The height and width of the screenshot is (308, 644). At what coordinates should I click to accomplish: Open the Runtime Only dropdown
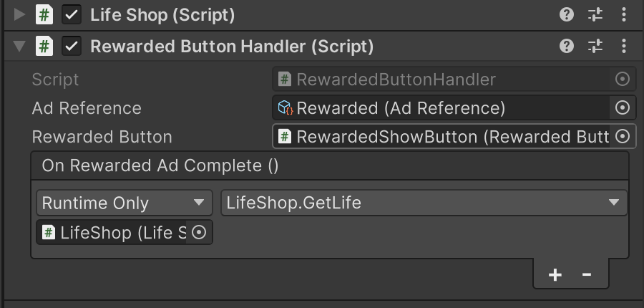tap(124, 203)
